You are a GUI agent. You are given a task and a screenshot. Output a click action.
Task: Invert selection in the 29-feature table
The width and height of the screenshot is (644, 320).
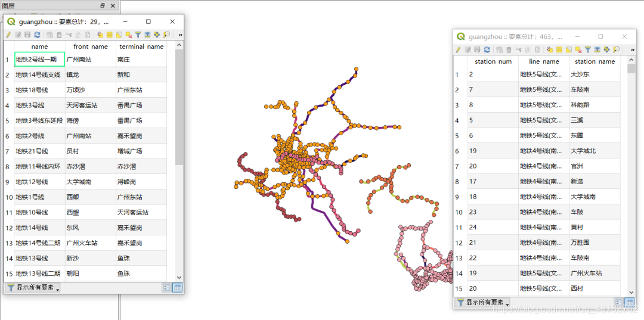coord(119,35)
